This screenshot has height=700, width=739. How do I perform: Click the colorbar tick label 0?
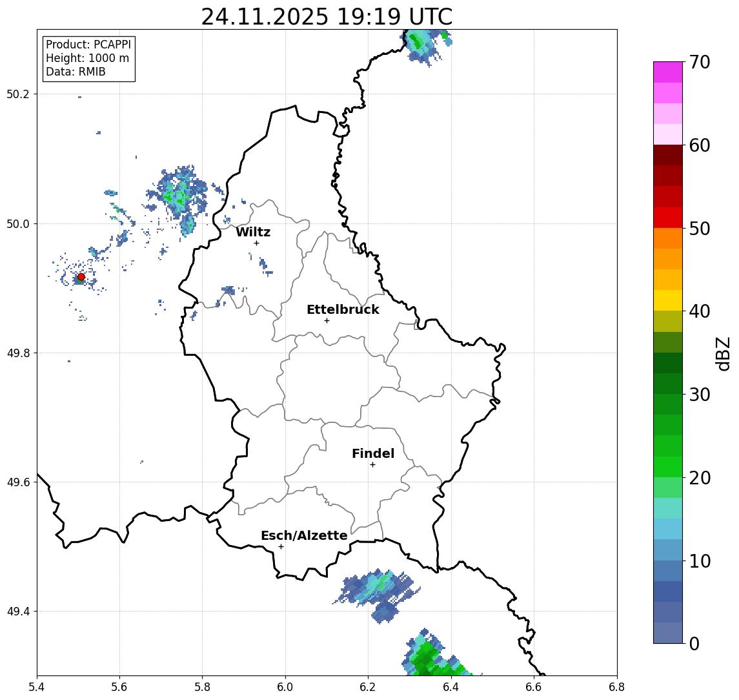[694, 643]
